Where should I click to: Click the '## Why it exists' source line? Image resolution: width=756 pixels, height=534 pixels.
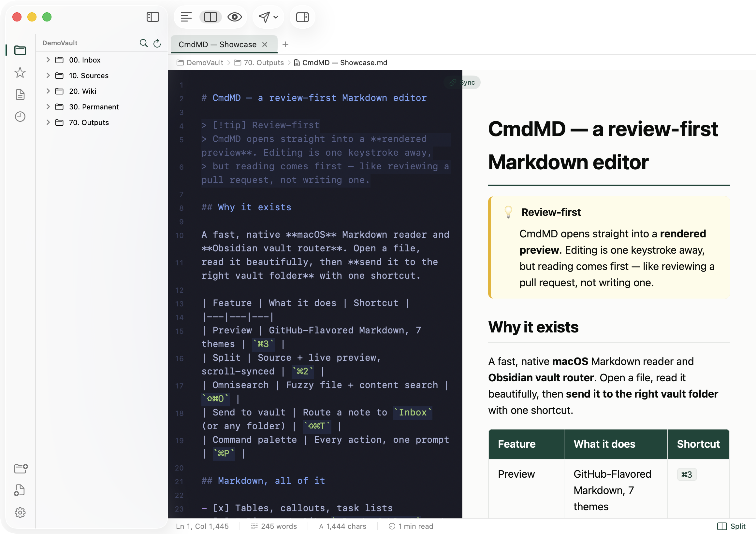point(246,207)
